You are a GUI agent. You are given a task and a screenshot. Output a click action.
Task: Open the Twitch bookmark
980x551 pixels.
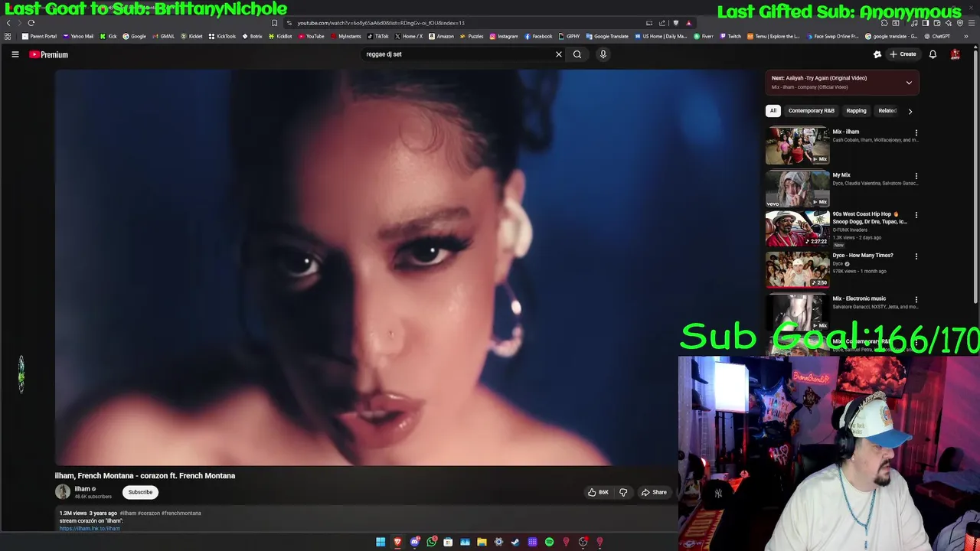pos(730,36)
